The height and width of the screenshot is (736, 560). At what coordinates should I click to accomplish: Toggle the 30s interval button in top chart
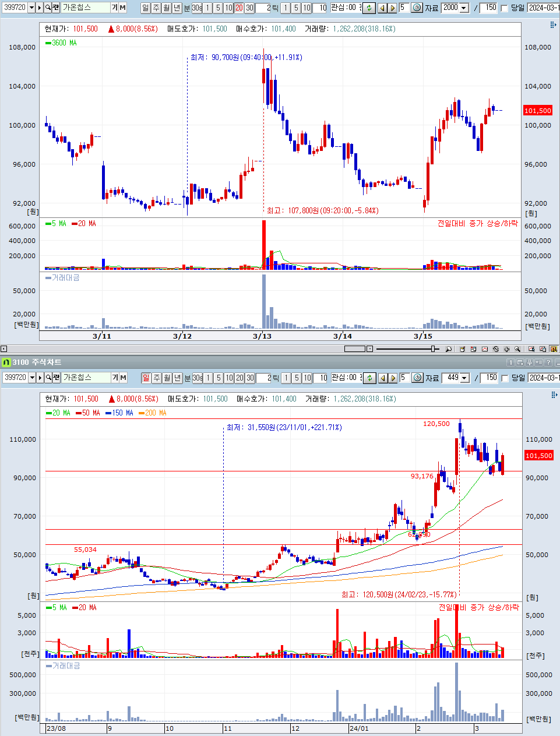coord(197,8)
